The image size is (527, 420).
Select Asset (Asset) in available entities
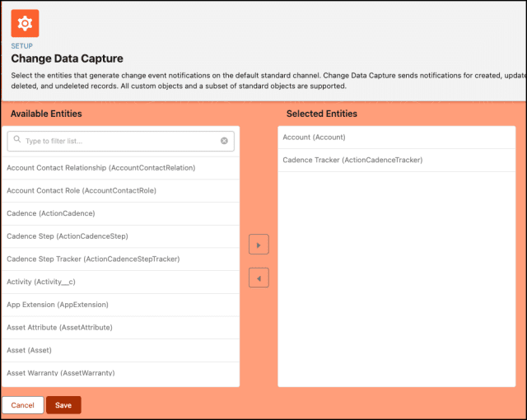(x=29, y=350)
